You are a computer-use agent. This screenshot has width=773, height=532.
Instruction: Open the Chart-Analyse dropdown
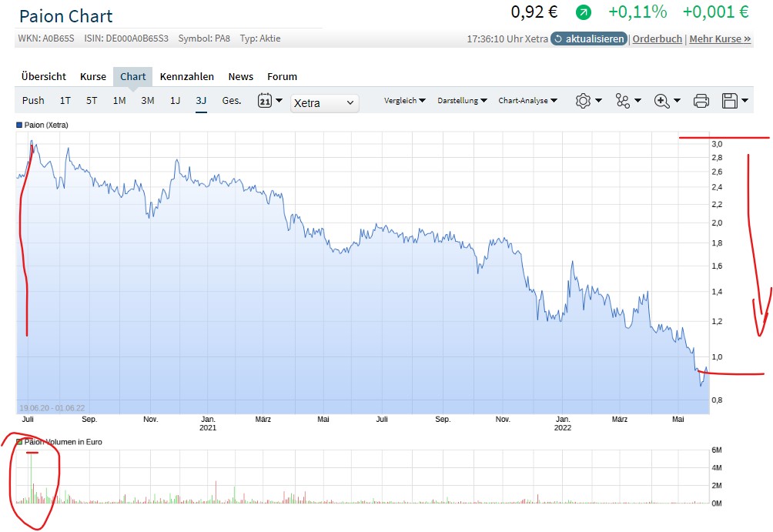(527, 101)
